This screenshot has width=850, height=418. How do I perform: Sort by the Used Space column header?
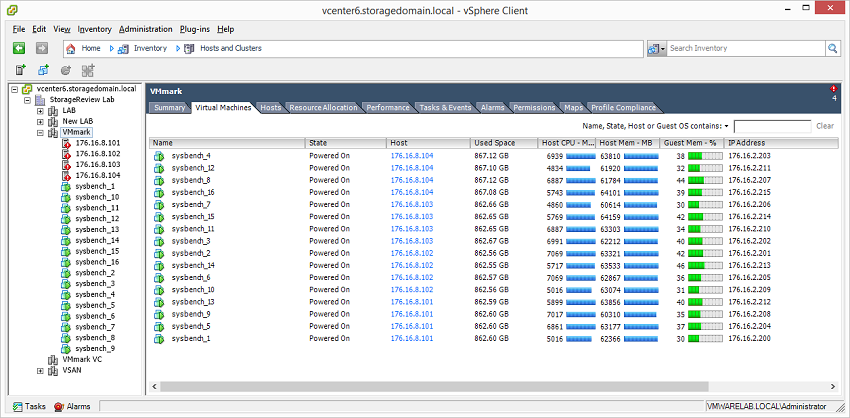[504, 143]
